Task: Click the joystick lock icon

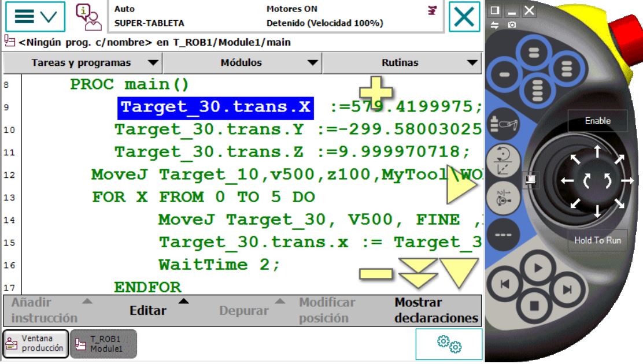Action: [531, 179]
